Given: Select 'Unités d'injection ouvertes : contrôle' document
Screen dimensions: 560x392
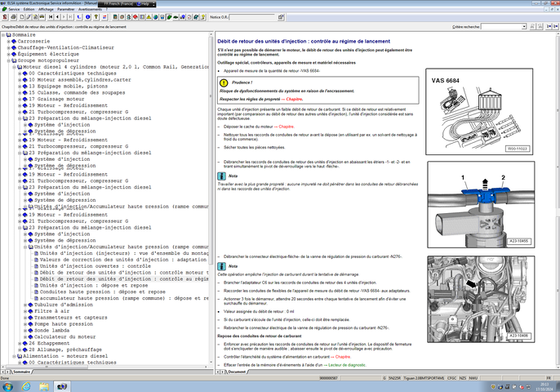Looking at the screenshot, I should pyautogui.click(x=95, y=266).
